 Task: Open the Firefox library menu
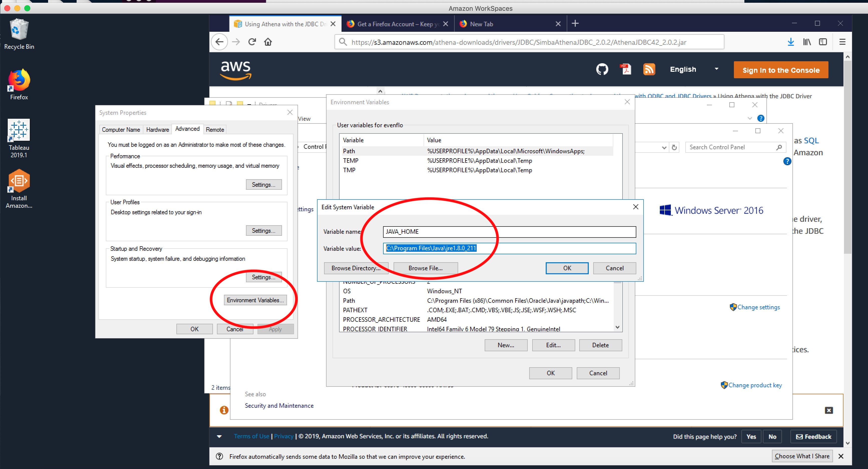tap(807, 42)
